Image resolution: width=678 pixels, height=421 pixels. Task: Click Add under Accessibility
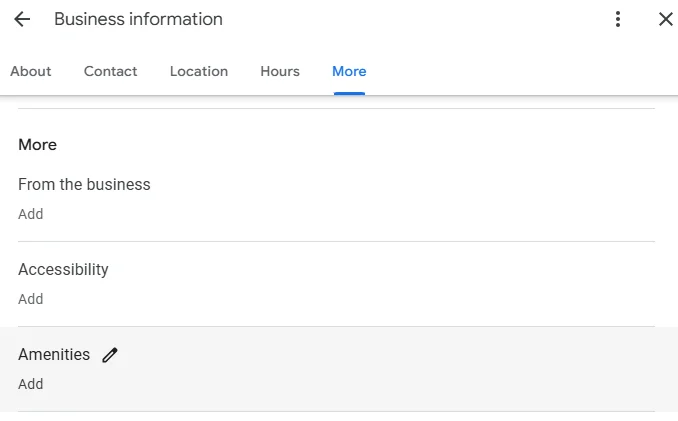31,299
